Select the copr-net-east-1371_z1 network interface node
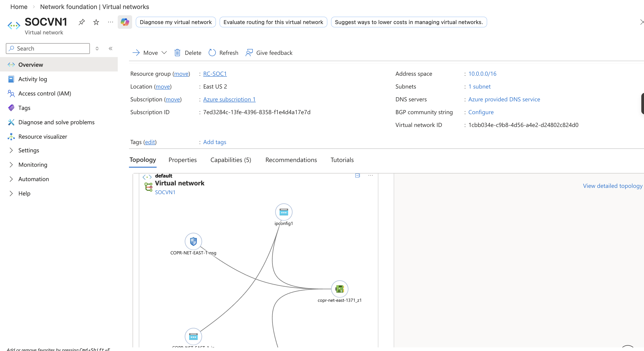This screenshot has height=351, width=644. point(339,289)
